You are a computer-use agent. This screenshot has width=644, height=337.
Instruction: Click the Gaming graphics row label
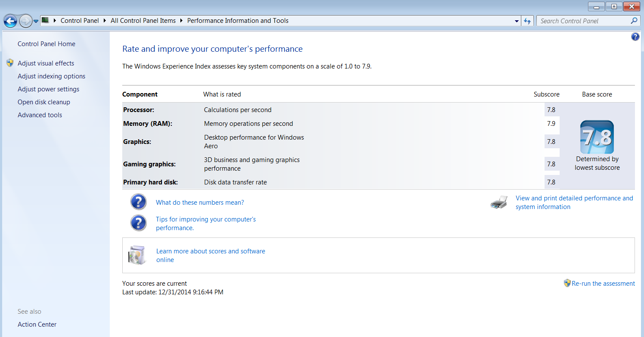(149, 164)
